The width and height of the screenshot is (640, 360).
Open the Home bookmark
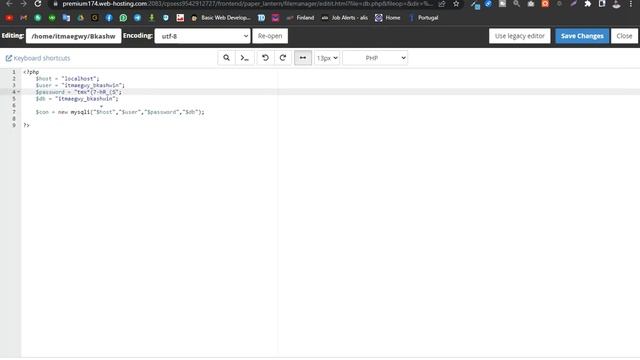(x=388, y=18)
